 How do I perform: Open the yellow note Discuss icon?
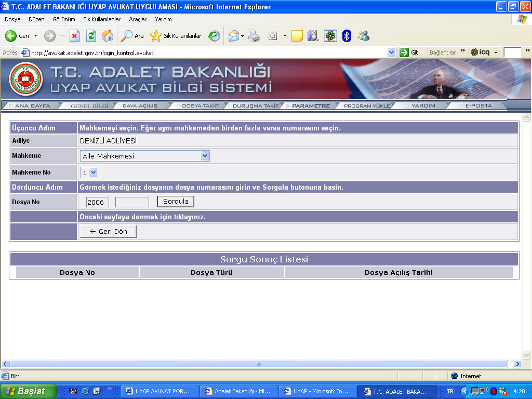click(297, 36)
